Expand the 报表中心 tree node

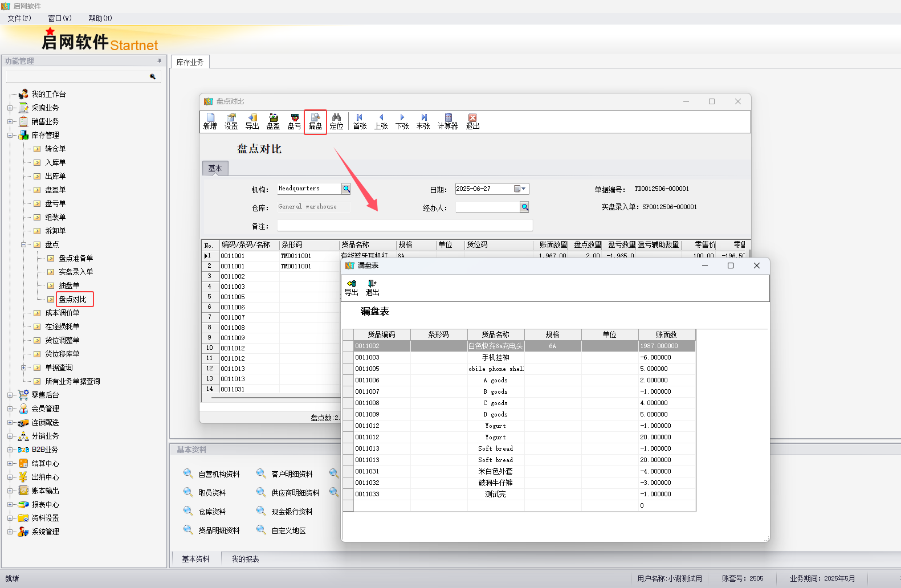tap(10, 504)
